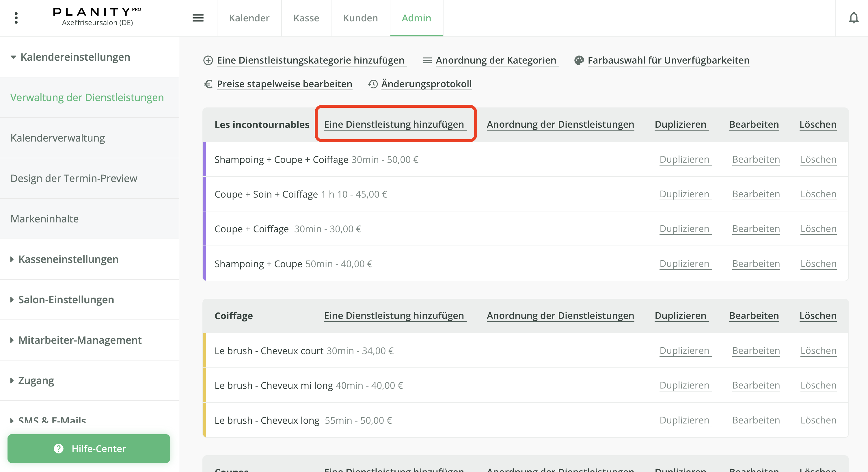Select Kalenderverwaltung in sidebar

[x=58, y=138]
